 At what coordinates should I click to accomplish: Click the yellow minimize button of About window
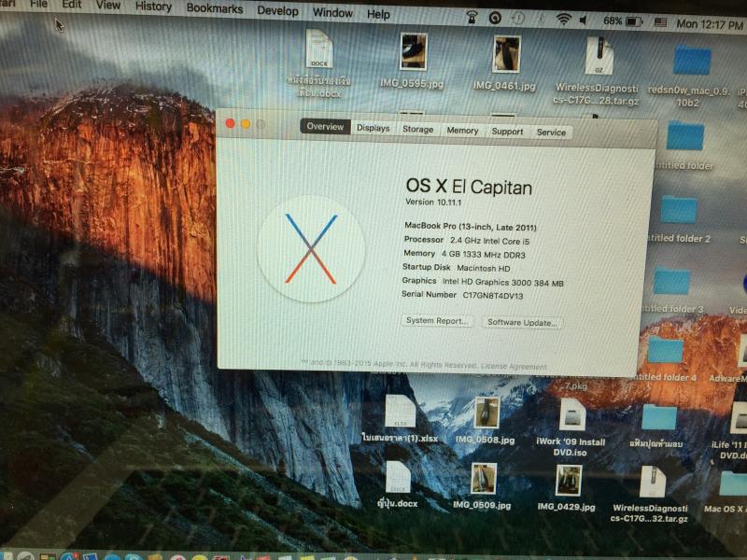point(246,124)
